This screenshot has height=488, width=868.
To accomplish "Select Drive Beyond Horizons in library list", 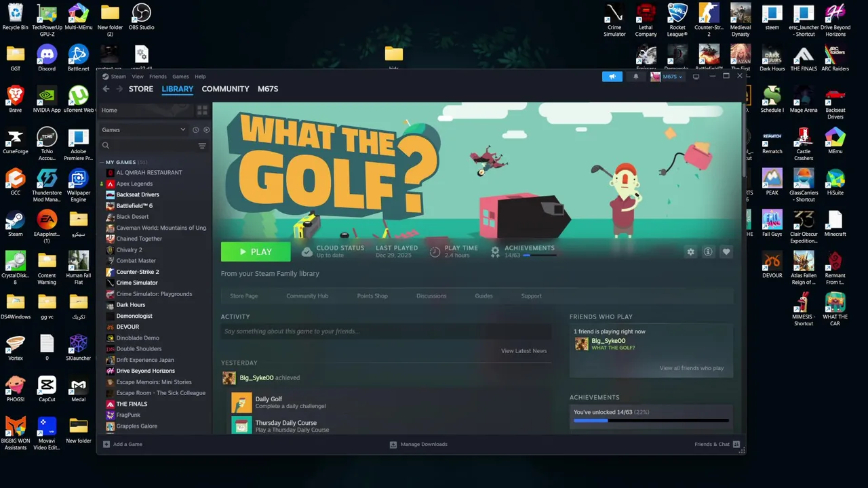I will point(145,371).
